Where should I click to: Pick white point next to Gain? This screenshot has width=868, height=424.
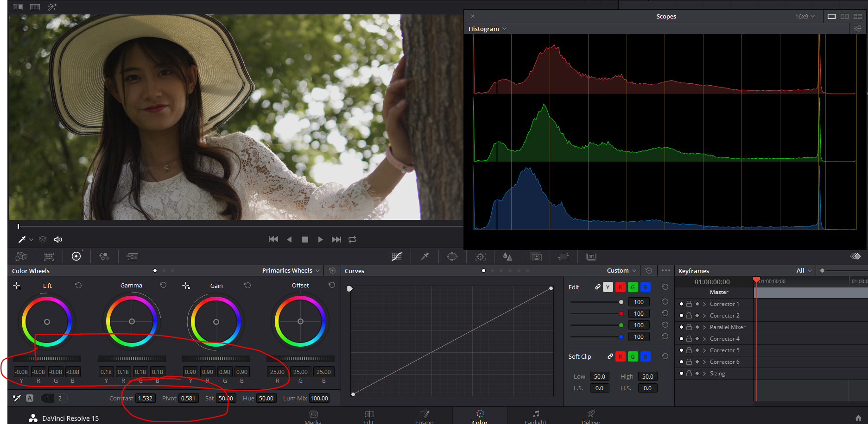186,286
